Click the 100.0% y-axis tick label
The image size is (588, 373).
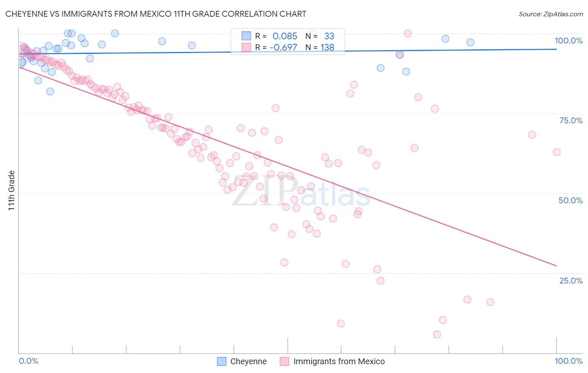[568, 41]
